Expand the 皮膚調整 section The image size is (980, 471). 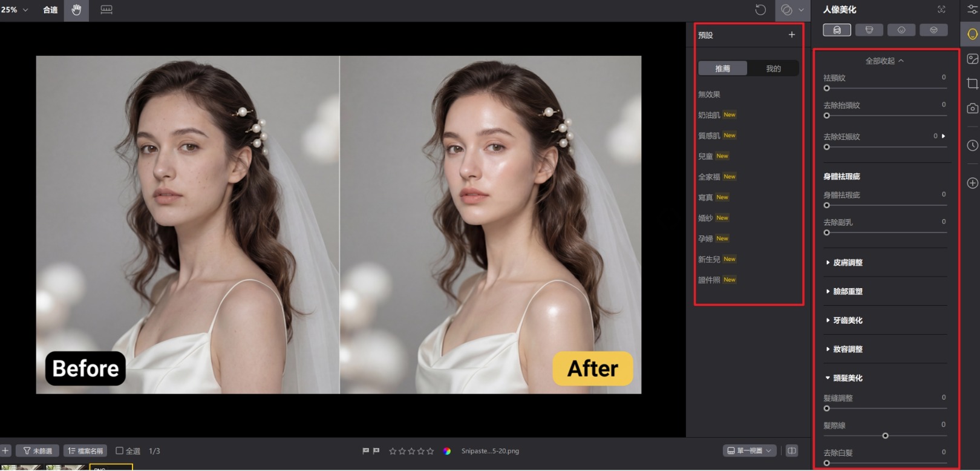tap(844, 263)
